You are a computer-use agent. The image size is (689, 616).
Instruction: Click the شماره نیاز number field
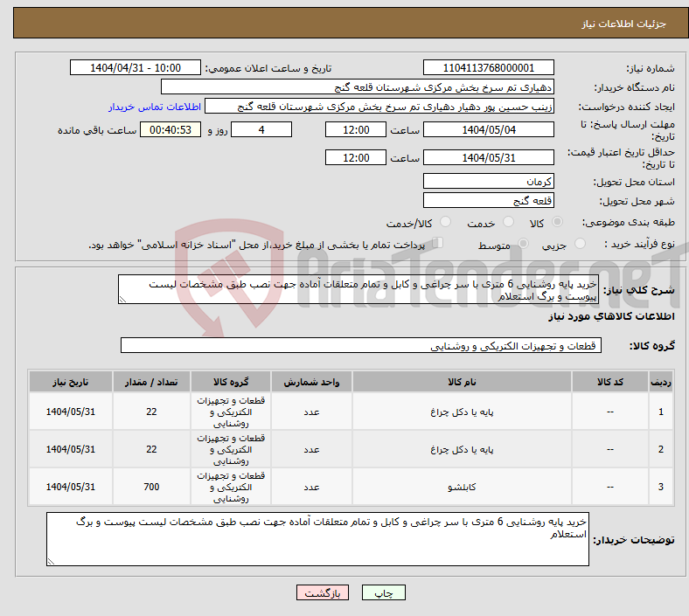click(x=488, y=68)
